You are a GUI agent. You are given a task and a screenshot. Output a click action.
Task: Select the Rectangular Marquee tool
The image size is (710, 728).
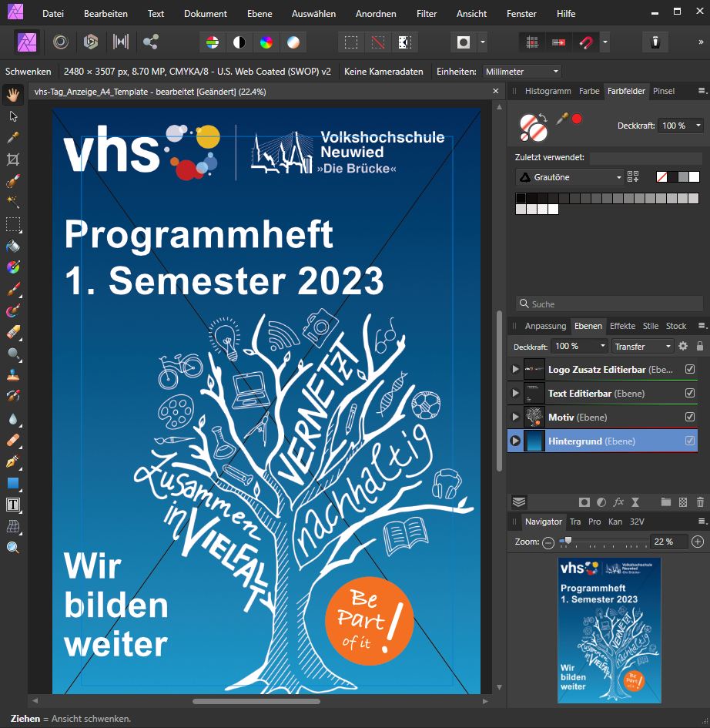pos(13,224)
